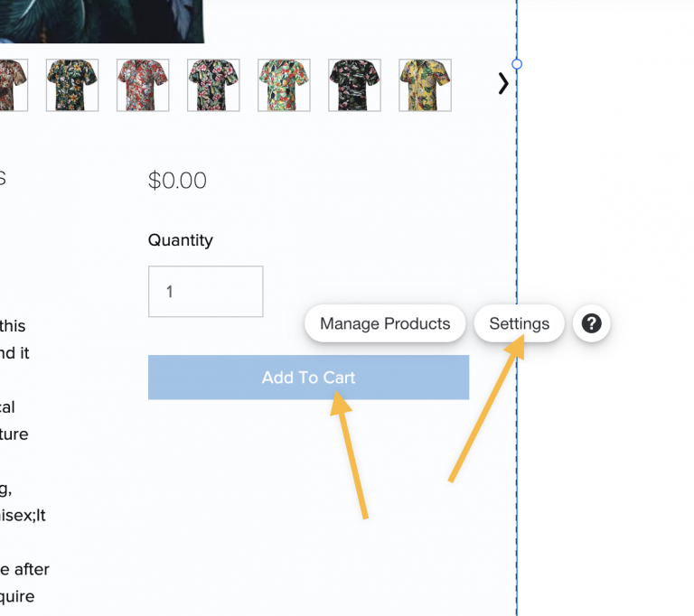Select the partially visible brown shirt thumbnail

tap(14, 85)
